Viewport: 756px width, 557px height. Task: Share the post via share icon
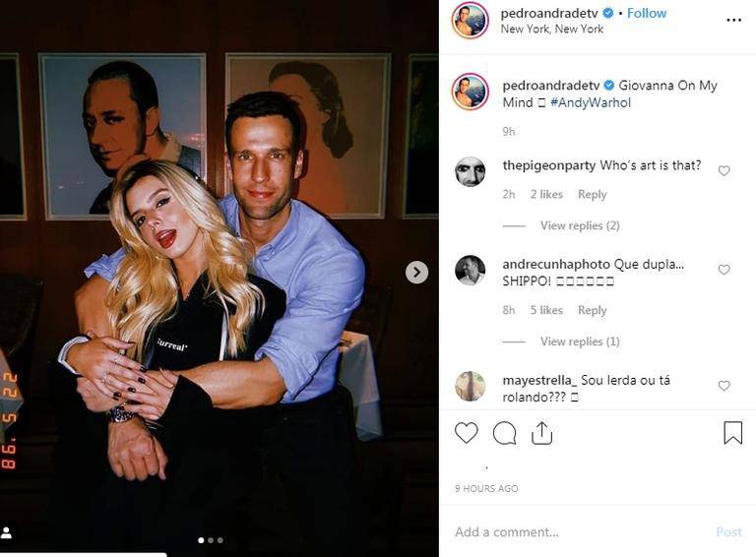pos(541,433)
